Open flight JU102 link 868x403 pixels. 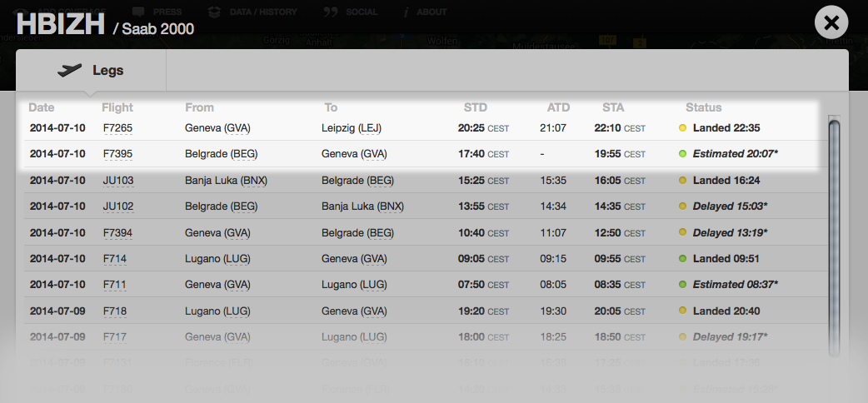(118, 206)
